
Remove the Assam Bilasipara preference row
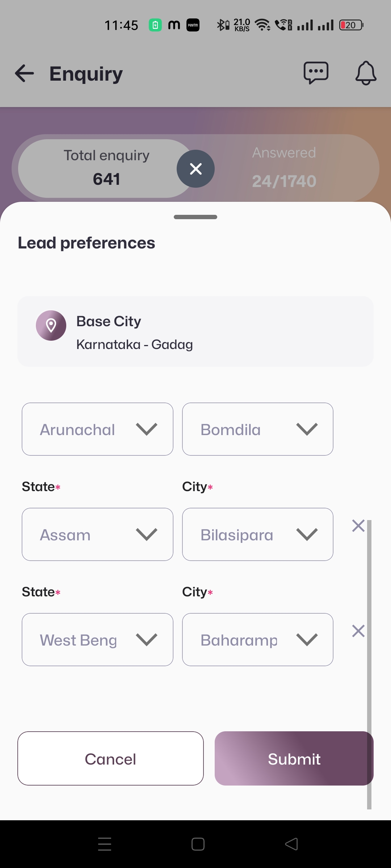(358, 526)
